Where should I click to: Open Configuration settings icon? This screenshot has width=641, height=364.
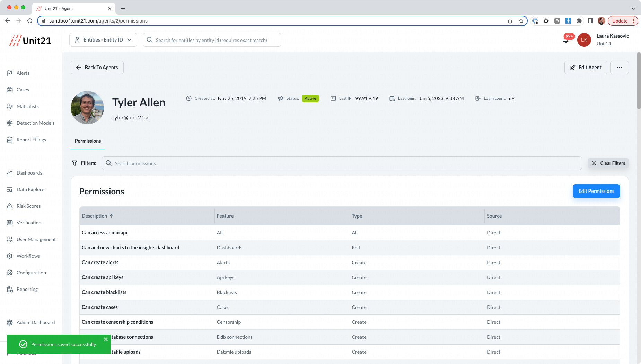click(x=10, y=273)
